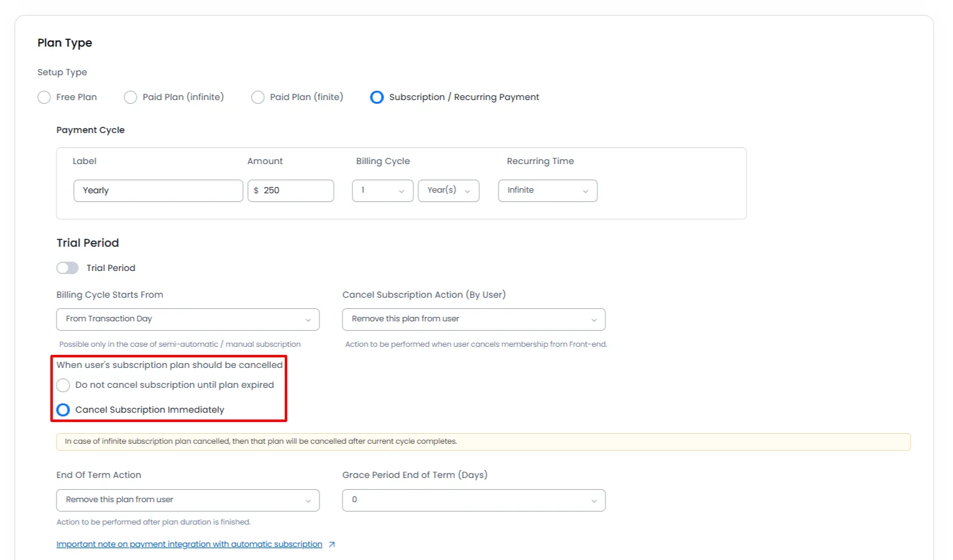Click the chevron in Recurring Time dropdown
This screenshot has height=560, width=953.
click(585, 191)
